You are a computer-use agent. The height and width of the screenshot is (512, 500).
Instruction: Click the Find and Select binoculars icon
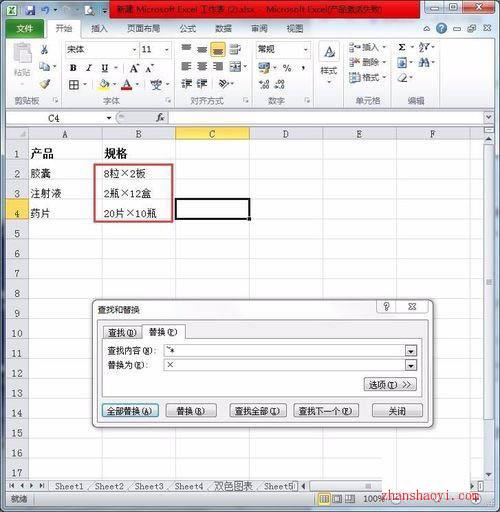point(424,62)
